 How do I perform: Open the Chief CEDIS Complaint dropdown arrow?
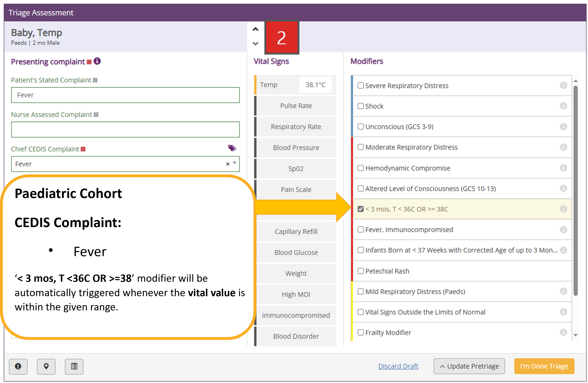coord(235,163)
